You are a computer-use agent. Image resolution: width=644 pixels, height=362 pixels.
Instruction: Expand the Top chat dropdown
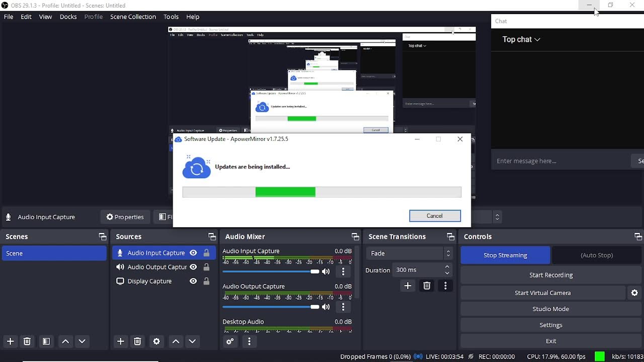[x=521, y=39]
